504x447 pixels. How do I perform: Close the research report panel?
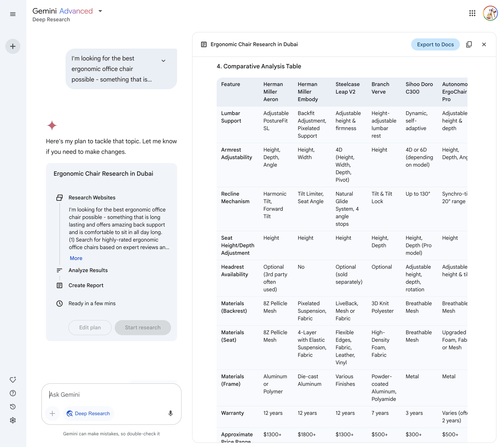click(484, 44)
